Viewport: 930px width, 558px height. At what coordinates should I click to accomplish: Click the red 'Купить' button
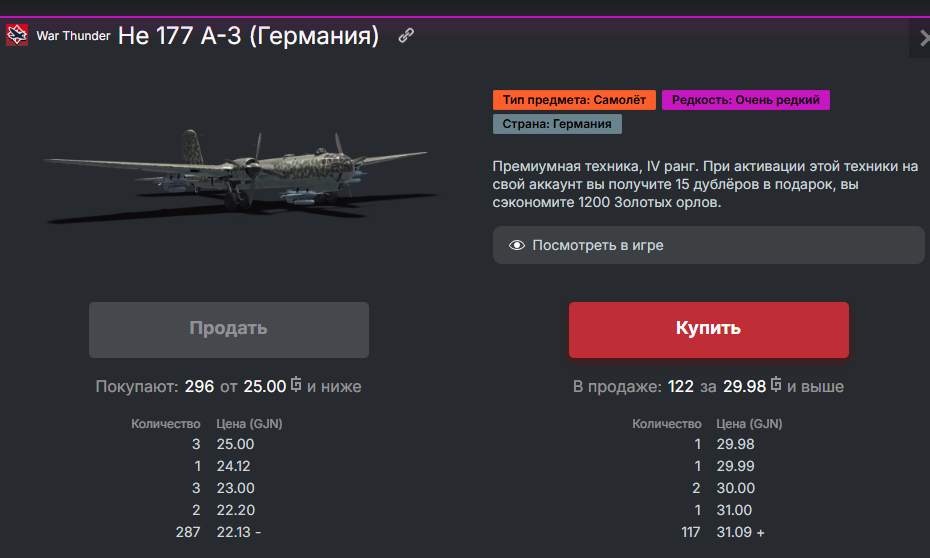pos(709,330)
